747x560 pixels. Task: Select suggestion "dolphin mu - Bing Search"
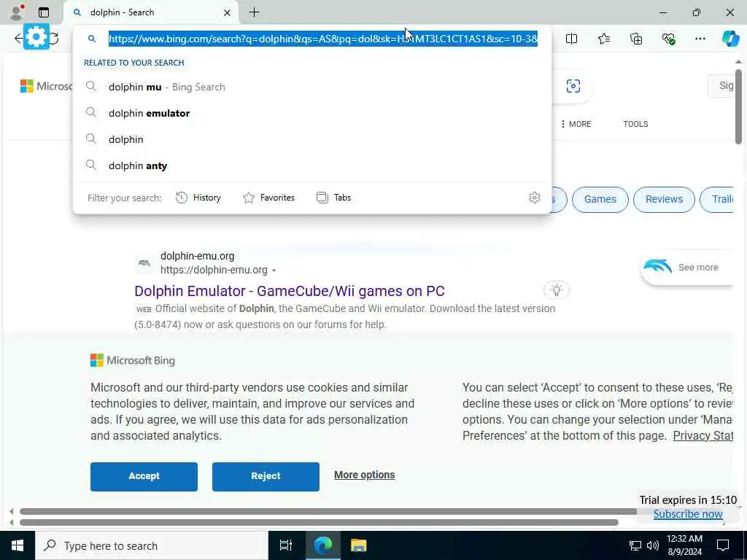(312, 87)
